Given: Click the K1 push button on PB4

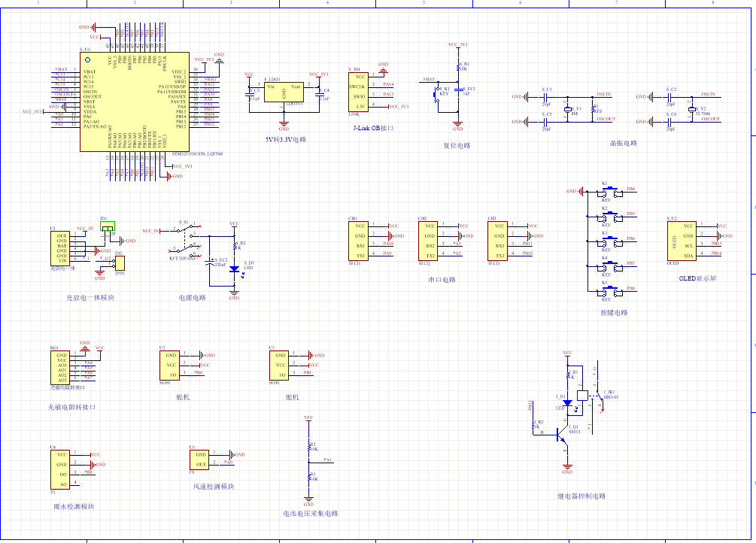Looking at the screenshot, I should [x=611, y=192].
